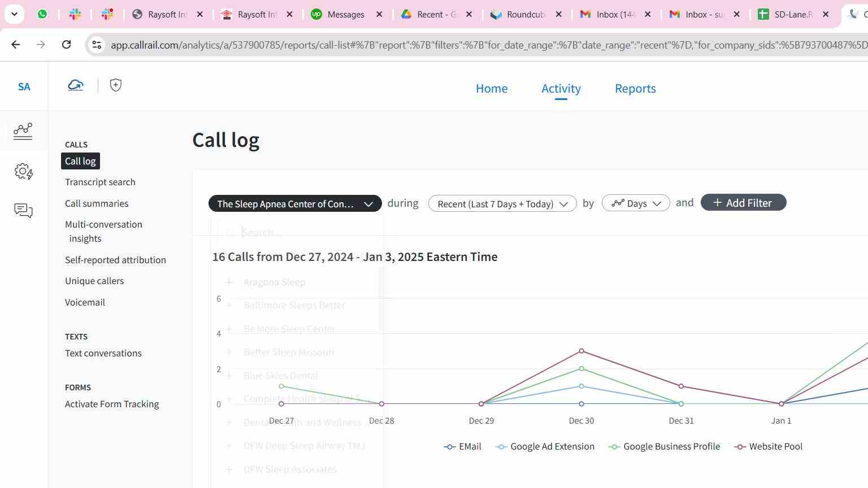Open the SA account avatar menu
The height and width of the screenshot is (488, 868).
pos(24,86)
